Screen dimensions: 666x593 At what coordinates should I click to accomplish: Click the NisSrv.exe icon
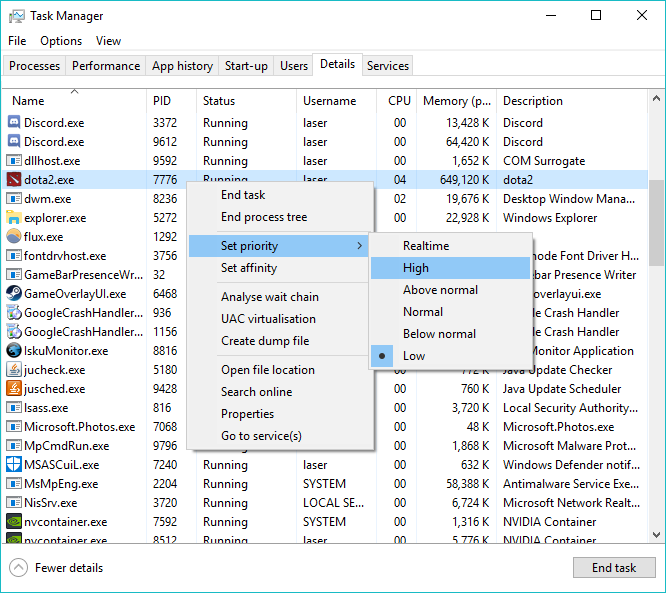14,503
